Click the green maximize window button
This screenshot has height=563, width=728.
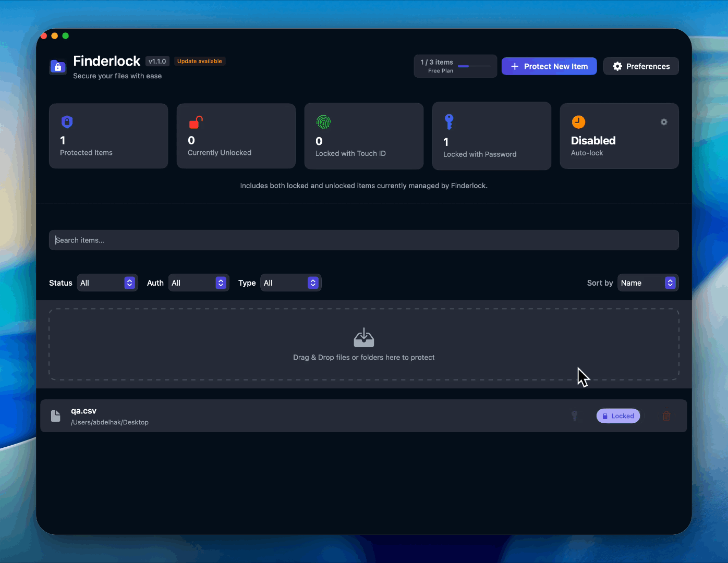65,36
